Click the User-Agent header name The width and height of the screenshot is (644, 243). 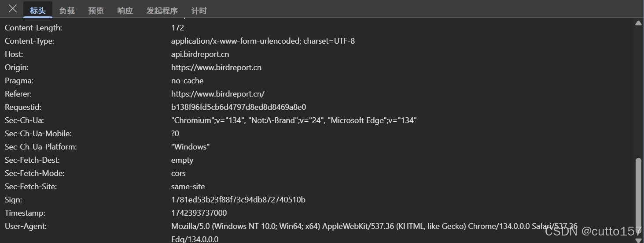pos(26,226)
